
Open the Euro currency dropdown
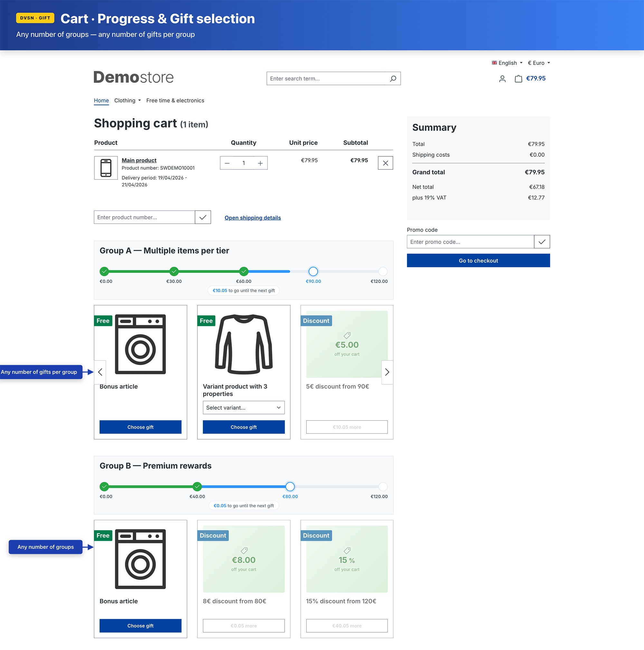click(x=538, y=63)
